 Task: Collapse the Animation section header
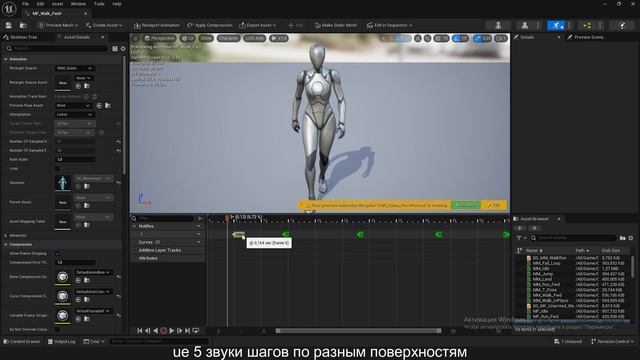tap(6, 59)
